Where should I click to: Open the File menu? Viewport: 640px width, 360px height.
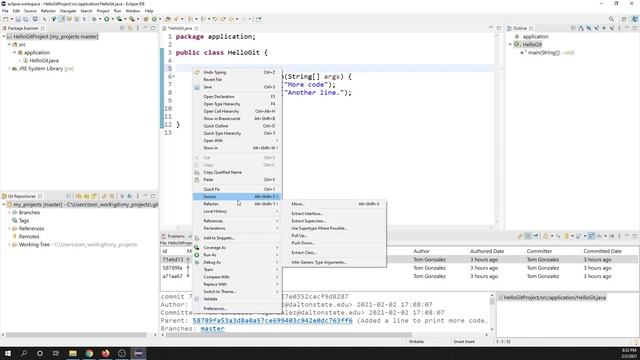coord(5,11)
